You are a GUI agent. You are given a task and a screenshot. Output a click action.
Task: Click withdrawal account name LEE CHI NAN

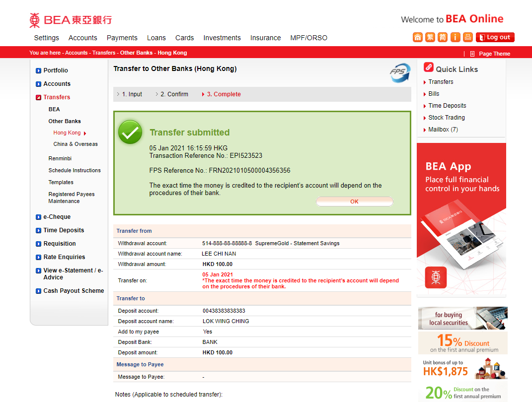click(219, 254)
